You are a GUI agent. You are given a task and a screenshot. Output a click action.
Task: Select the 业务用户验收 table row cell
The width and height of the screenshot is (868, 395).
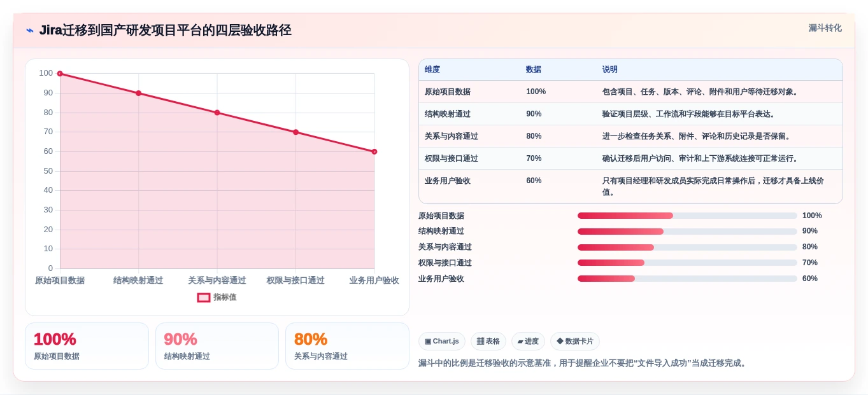pyautogui.click(x=448, y=181)
